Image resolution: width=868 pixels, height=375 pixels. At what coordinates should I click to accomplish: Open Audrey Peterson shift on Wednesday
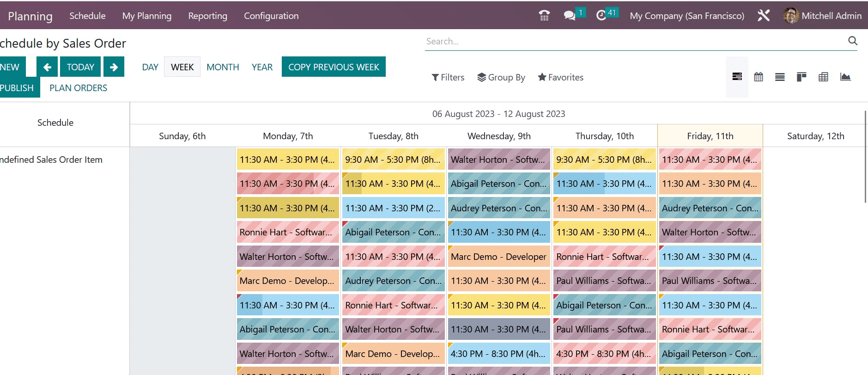pos(499,208)
